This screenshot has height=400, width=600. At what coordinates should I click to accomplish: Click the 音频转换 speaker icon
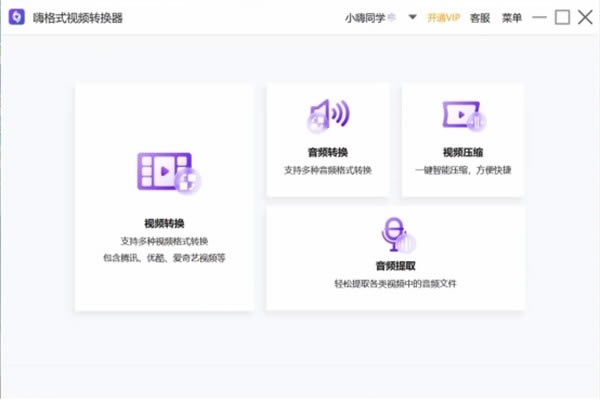[x=327, y=115]
